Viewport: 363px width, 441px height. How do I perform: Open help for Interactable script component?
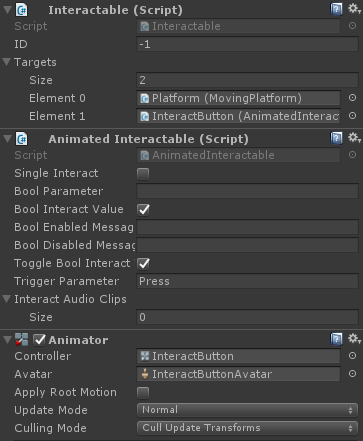pyautogui.click(x=336, y=9)
